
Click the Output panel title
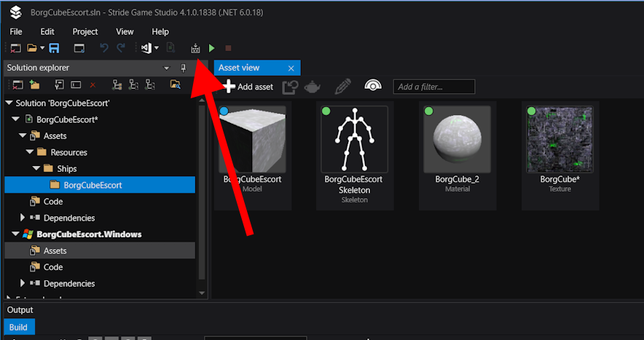20,310
